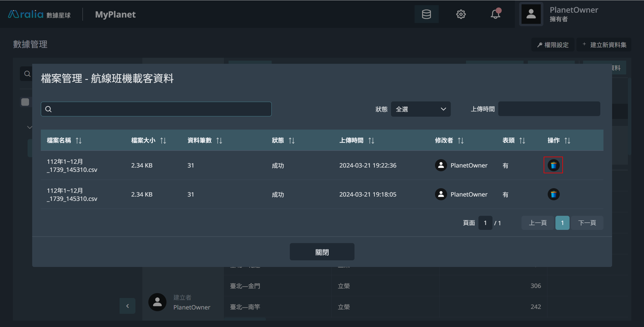
Task: Click the 建立者 avatar in background page
Action: click(x=157, y=302)
